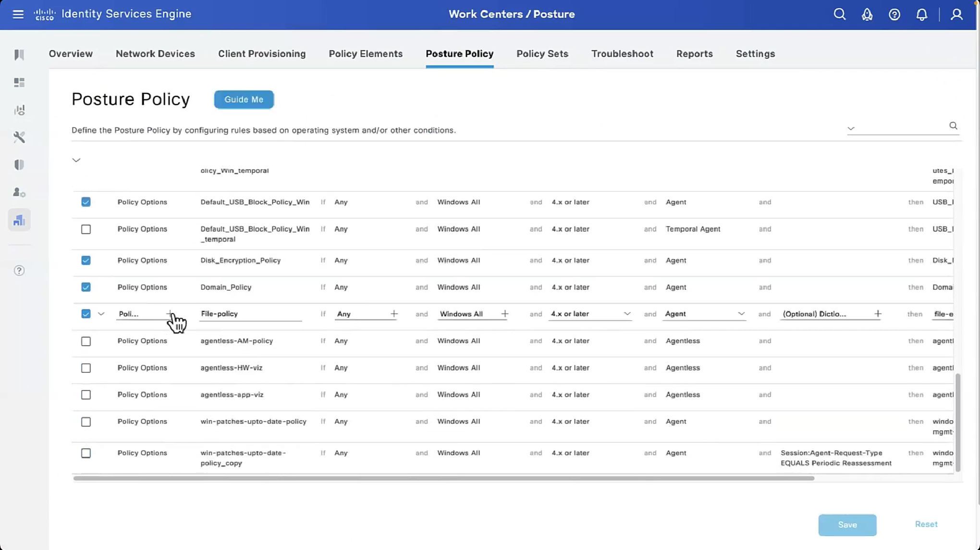The height and width of the screenshot is (550, 980).
Task: Open the 4.x or later version dropdown
Action: (627, 314)
